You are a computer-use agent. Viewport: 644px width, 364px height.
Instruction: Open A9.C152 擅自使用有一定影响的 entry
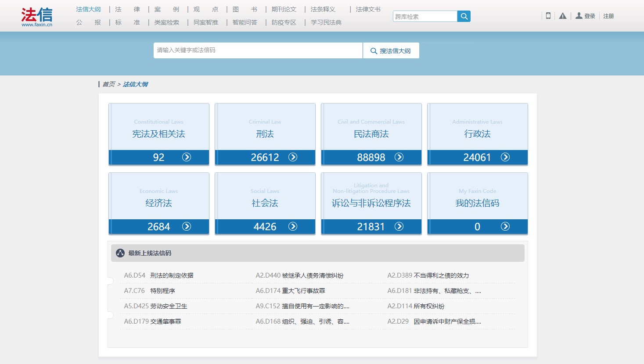pyautogui.click(x=302, y=306)
